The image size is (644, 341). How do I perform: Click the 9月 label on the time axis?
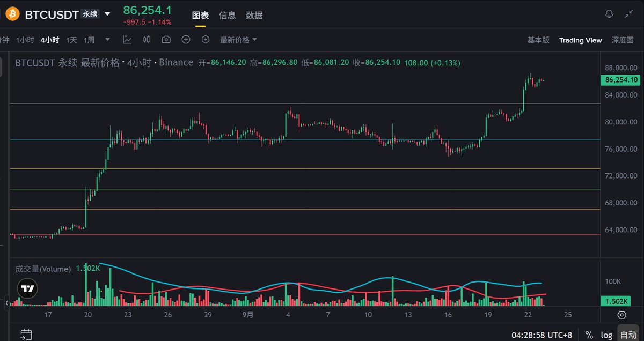pos(248,315)
